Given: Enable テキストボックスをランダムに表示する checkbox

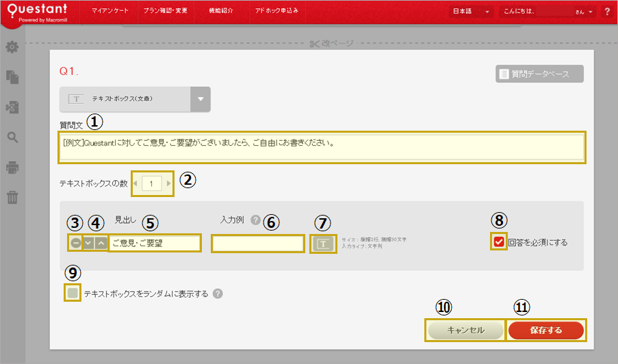Looking at the screenshot, I should tap(73, 294).
